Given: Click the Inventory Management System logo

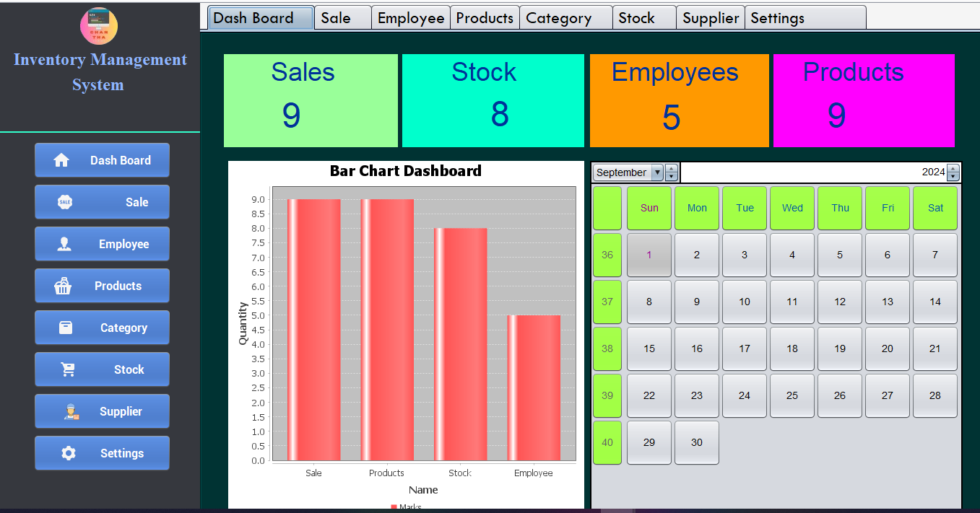Looking at the screenshot, I should (98, 26).
